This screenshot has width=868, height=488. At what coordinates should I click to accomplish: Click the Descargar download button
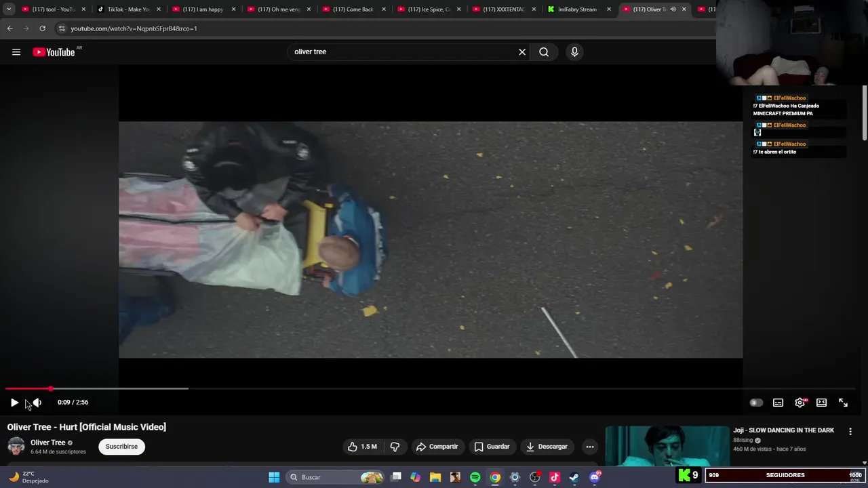[x=547, y=447]
